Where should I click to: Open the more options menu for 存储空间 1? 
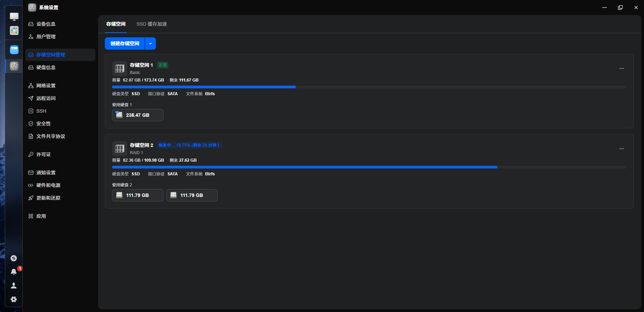[622, 68]
